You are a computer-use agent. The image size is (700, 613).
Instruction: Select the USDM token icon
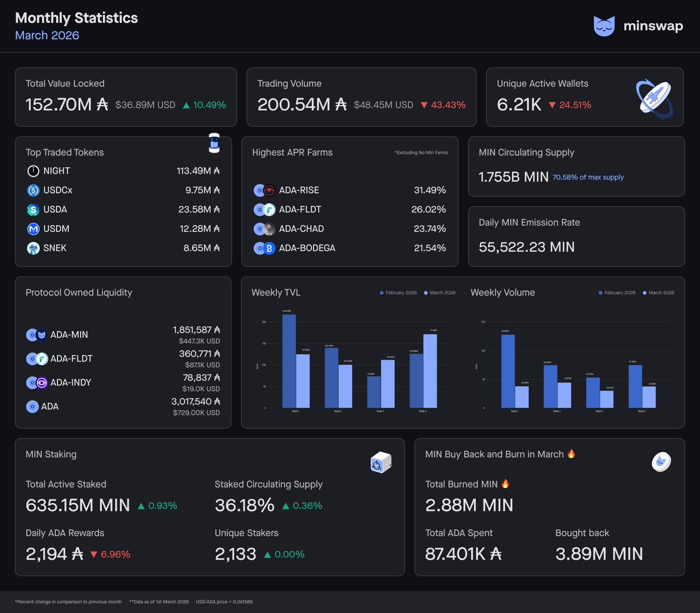pyautogui.click(x=33, y=229)
